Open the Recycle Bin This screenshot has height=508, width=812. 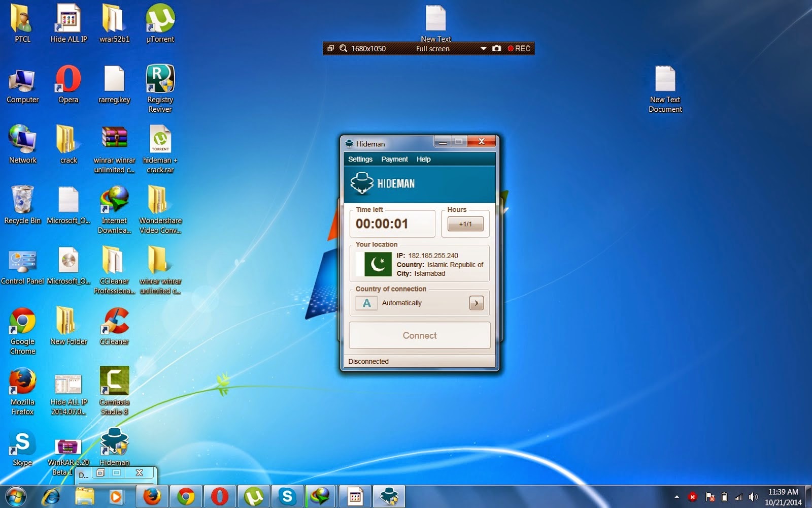pos(22,205)
